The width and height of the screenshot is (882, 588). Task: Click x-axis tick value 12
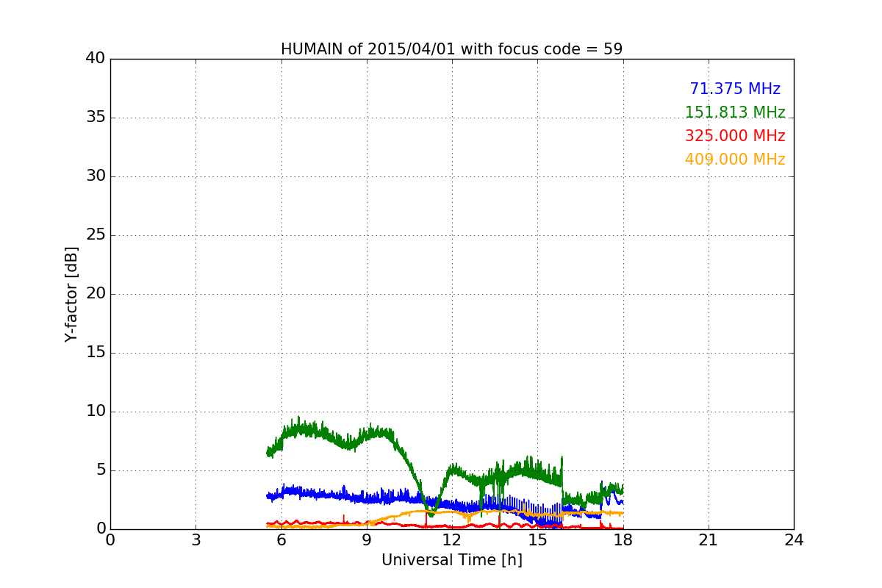452,540
